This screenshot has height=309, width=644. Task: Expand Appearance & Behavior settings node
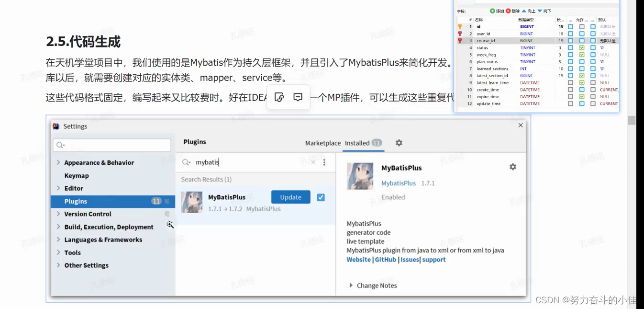(58, 162)
